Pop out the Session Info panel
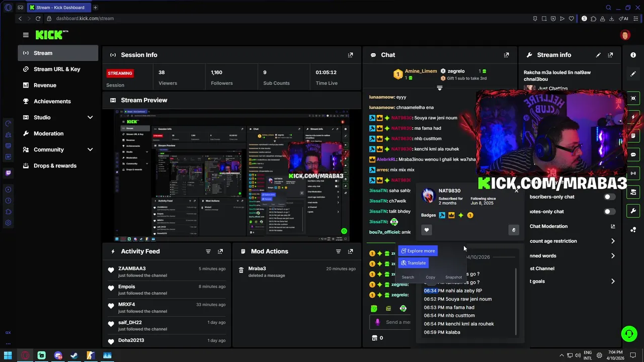644x362 pixels. [350, 55]
